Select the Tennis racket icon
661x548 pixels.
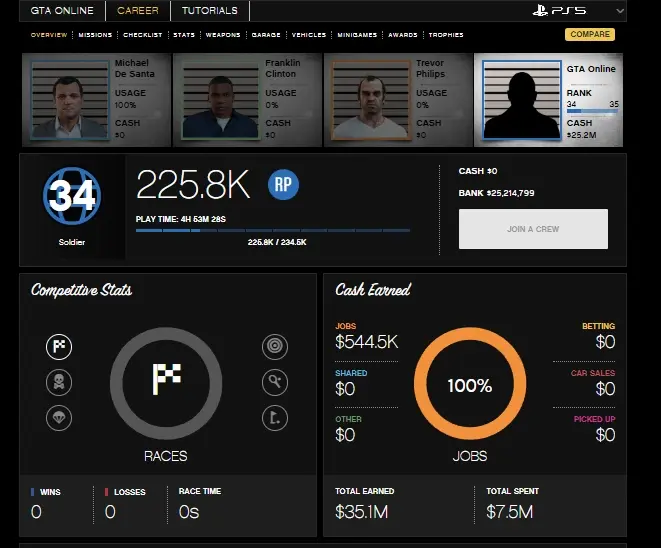[x=273, y=382]
